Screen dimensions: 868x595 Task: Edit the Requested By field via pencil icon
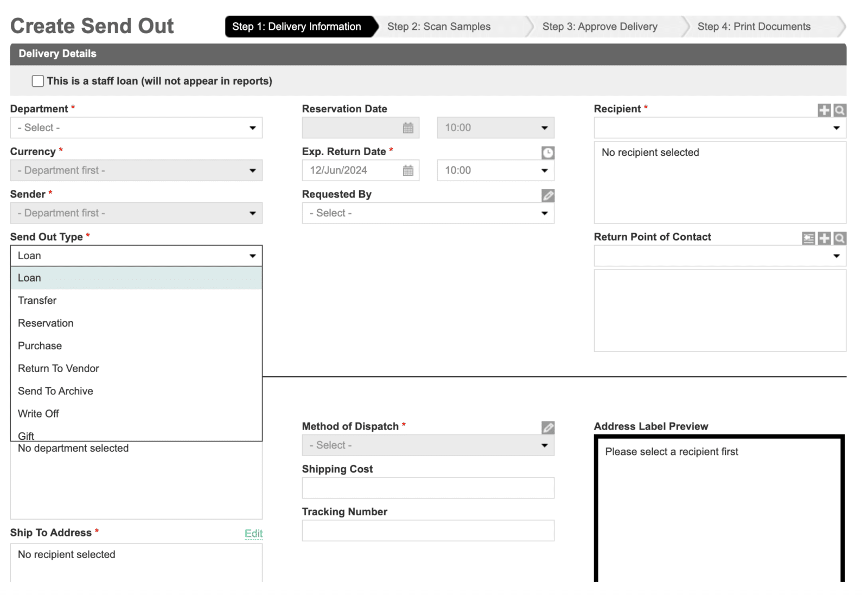point(548,195)
